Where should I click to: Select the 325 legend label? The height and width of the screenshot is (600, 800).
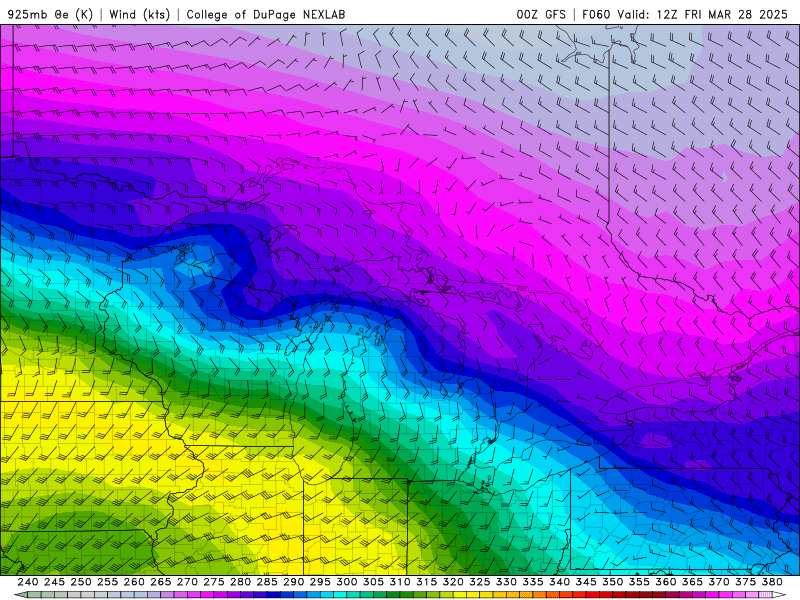pyautogui.click(x=479, y=582)
